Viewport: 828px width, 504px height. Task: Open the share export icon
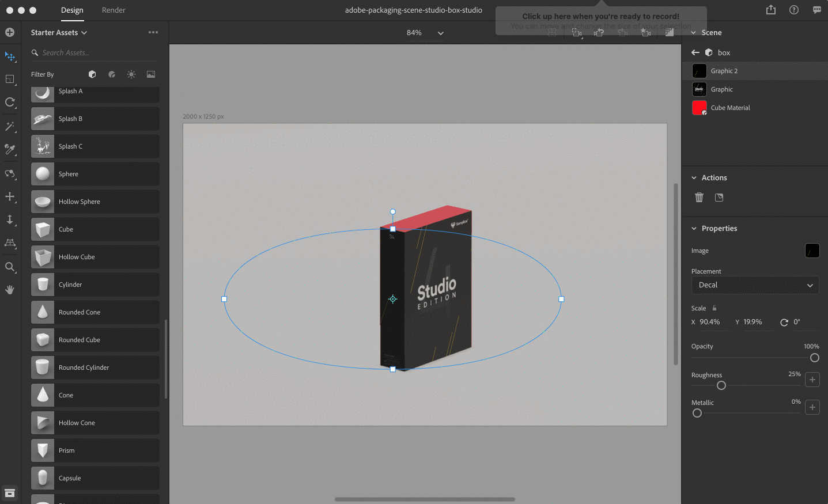771,10
